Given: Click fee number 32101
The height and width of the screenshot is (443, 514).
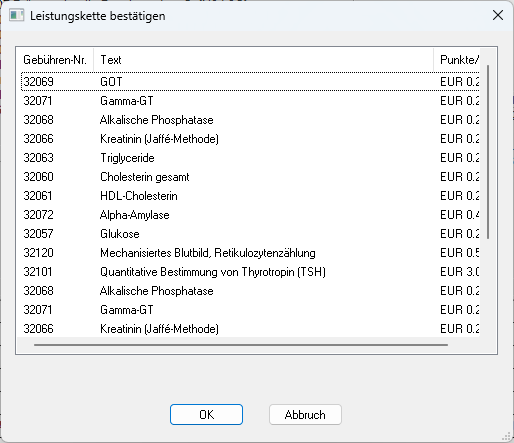Looking at the screenshot, I should coord(38,272).
